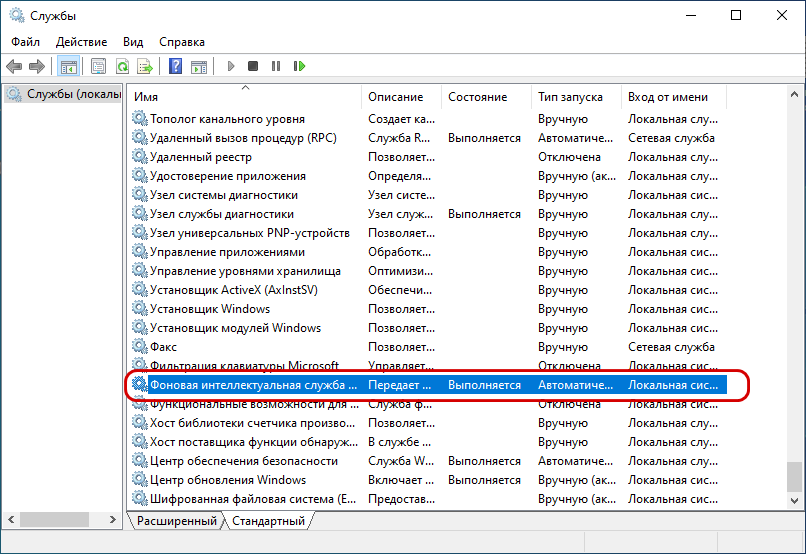The image size is (806, 554).
Task: Toggle the console tree pane icon
Action: coord(68,66)
